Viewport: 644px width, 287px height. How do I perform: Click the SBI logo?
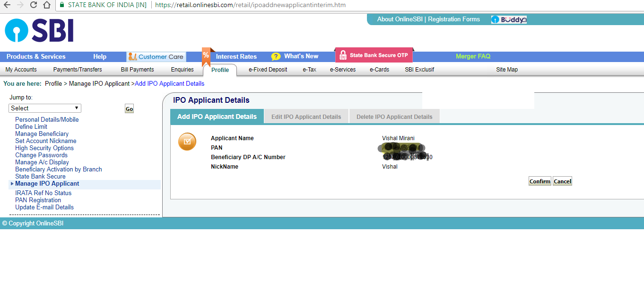(x=39, y=31)
